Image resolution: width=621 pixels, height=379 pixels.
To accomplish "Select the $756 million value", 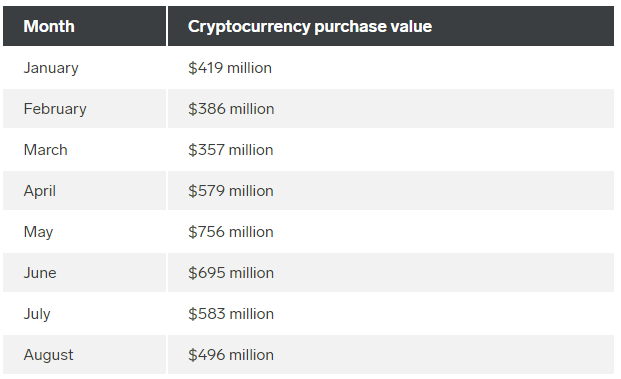I will pyautogui.click(x=231, y=232).
